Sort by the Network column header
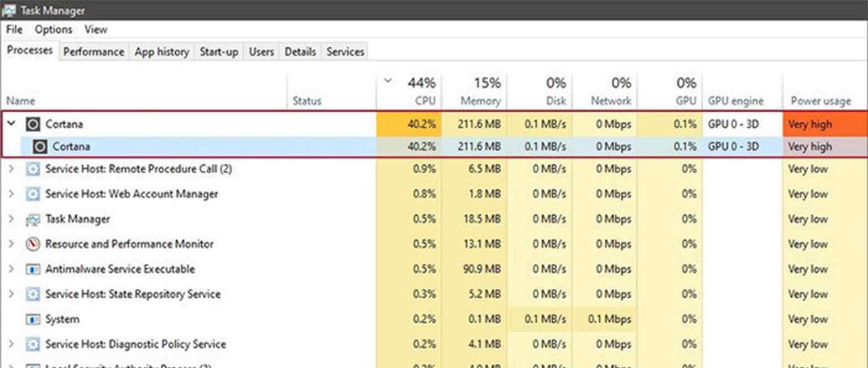This screenshot has height=368, width=868. [x=611, y=101]
